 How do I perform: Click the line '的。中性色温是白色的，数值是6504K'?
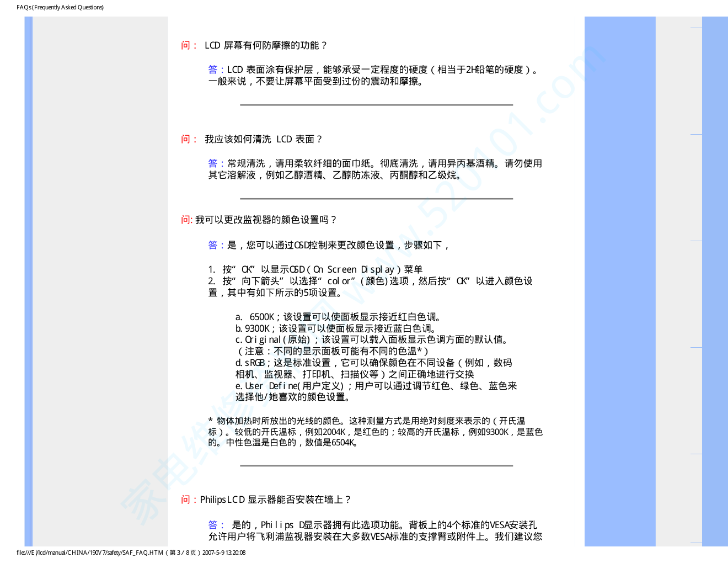coord(283,443)
